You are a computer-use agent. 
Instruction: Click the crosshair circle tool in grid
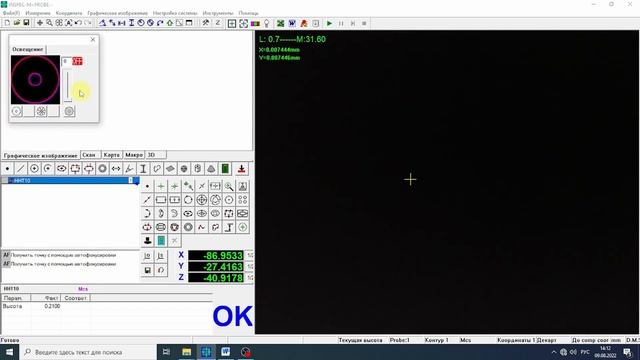click(202, 200)
